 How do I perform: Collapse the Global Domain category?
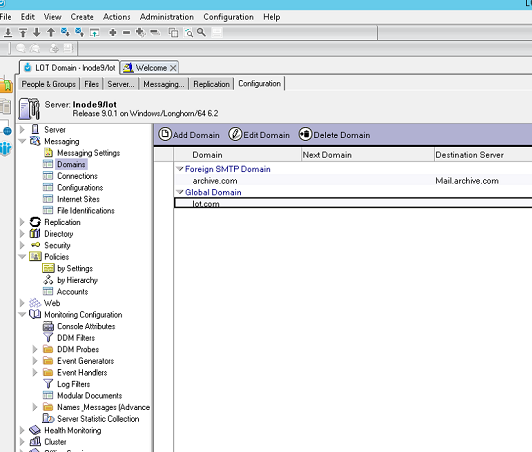[x=180, y=192]
